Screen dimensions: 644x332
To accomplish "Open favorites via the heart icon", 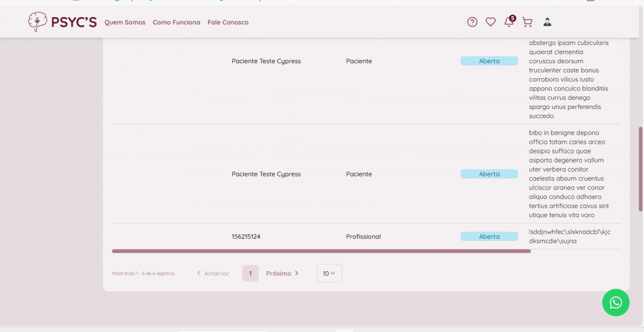I will coord(491,22).
